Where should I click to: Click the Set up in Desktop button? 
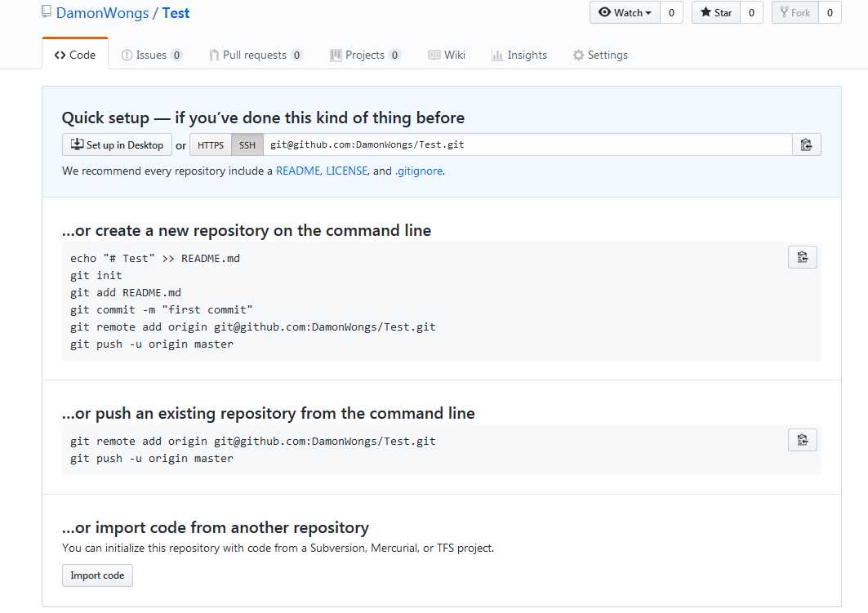pos(117,145)
